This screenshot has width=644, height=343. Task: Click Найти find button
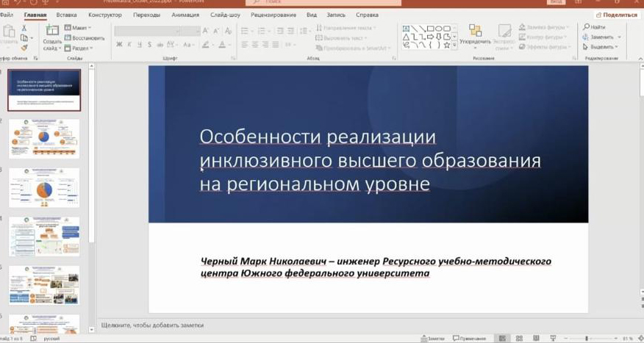click(594, 27)
